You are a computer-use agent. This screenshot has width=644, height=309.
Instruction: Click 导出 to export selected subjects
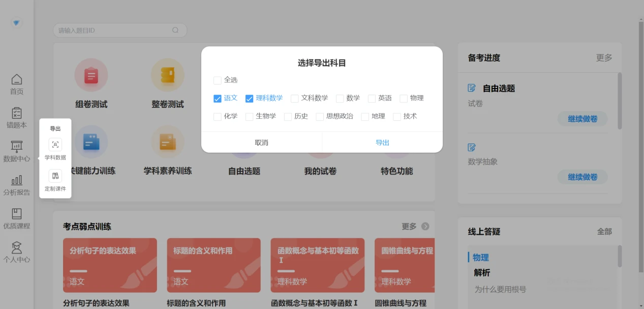point(382,143)
